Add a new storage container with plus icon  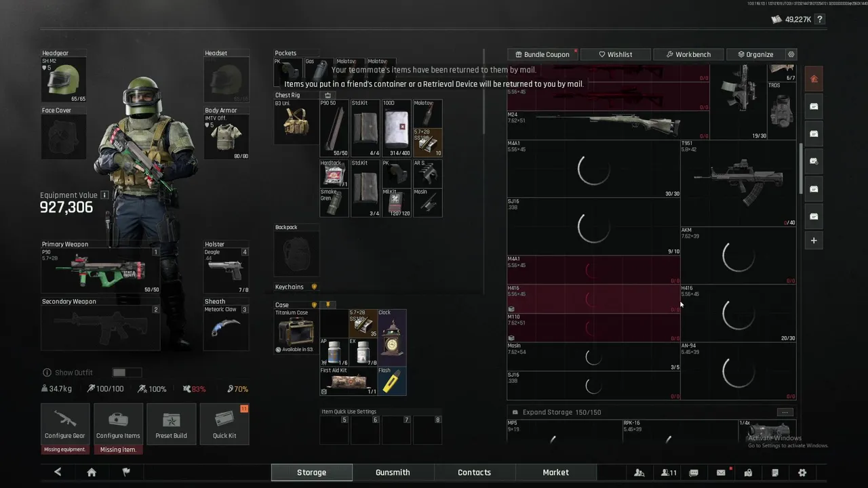[x=814, y=241]
